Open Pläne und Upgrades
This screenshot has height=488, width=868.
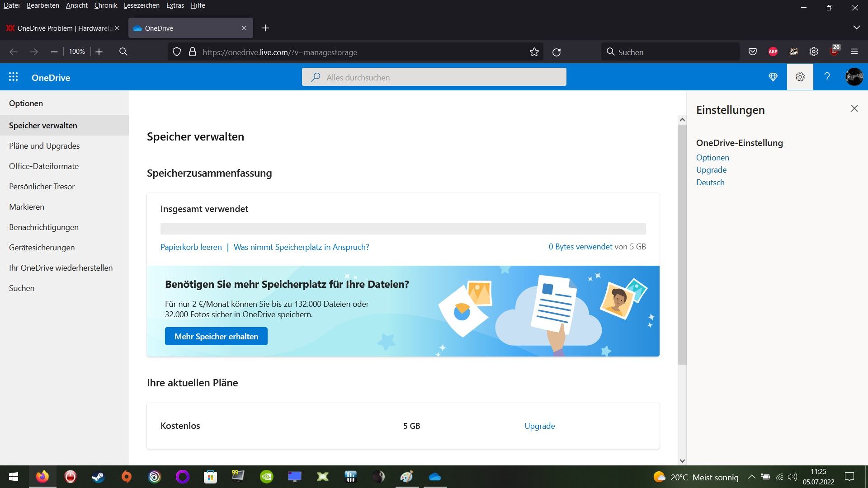(64, 146)
